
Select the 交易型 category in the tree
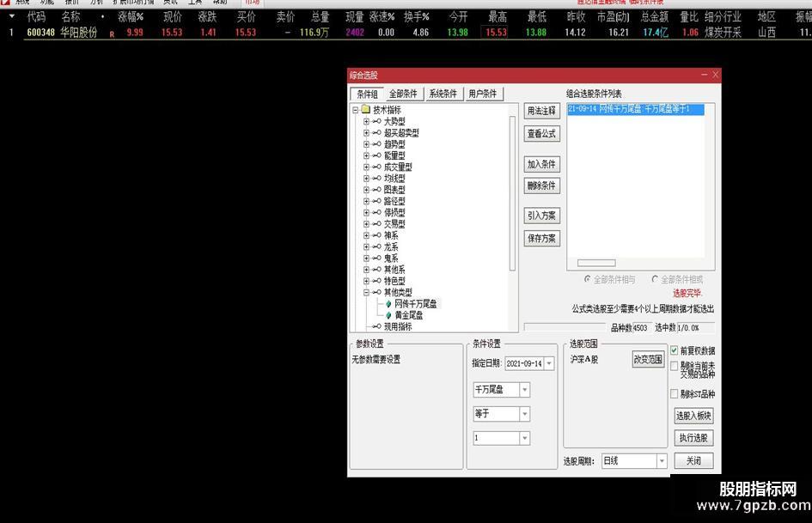pyautogui.click(x=394, y=223)
